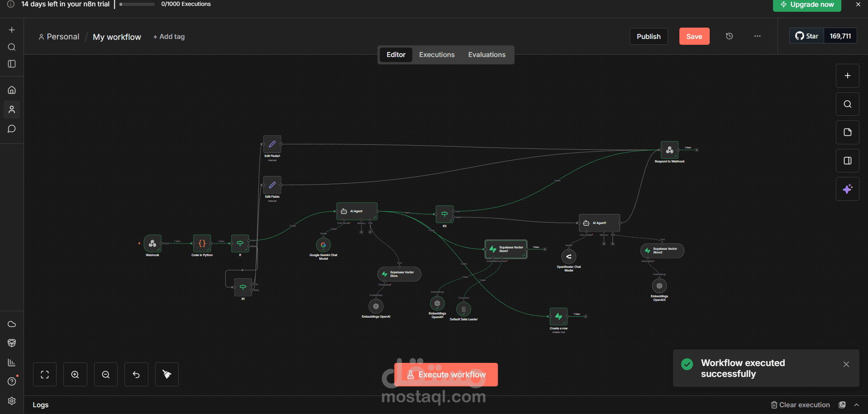Click the Logs panel header label
Screen dimensions: 868x414
(41, 405)
